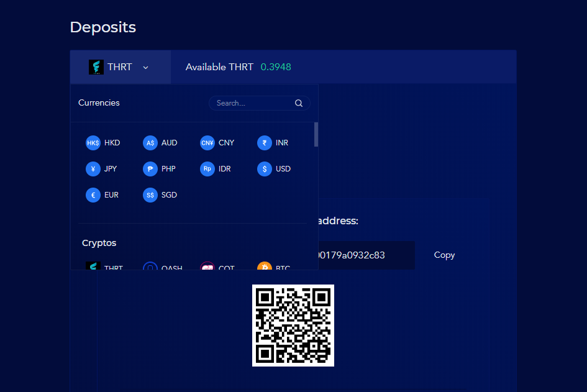This screenshot has height=392, width=587.
Task: Select the PHP label
Action: click(x=168, y=169)
